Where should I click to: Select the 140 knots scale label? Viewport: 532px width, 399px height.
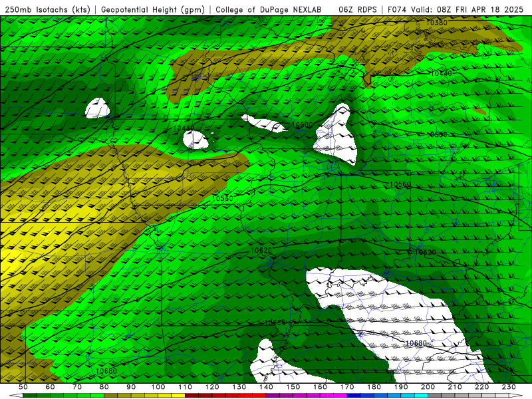pos(266,387)
